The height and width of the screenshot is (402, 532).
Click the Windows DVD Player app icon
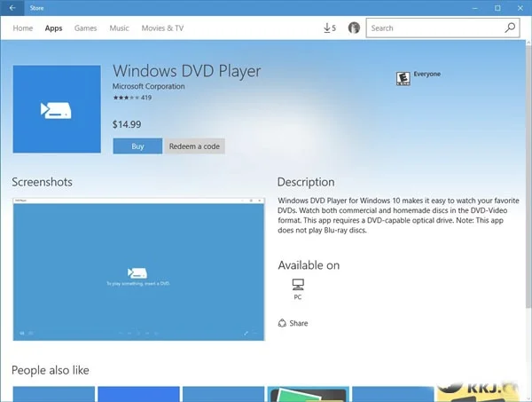click(x=57, y=109)
